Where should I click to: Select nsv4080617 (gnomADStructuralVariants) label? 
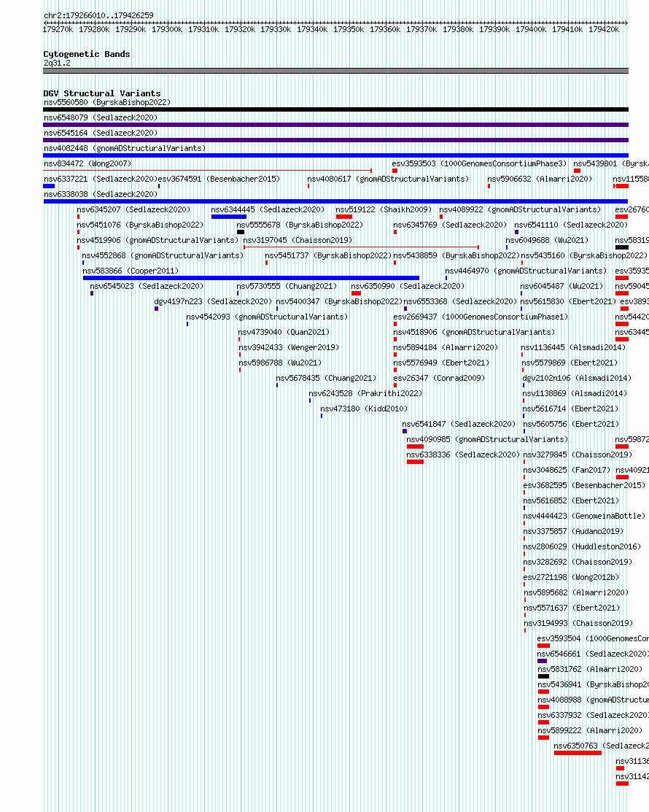(x=388, y=179)
